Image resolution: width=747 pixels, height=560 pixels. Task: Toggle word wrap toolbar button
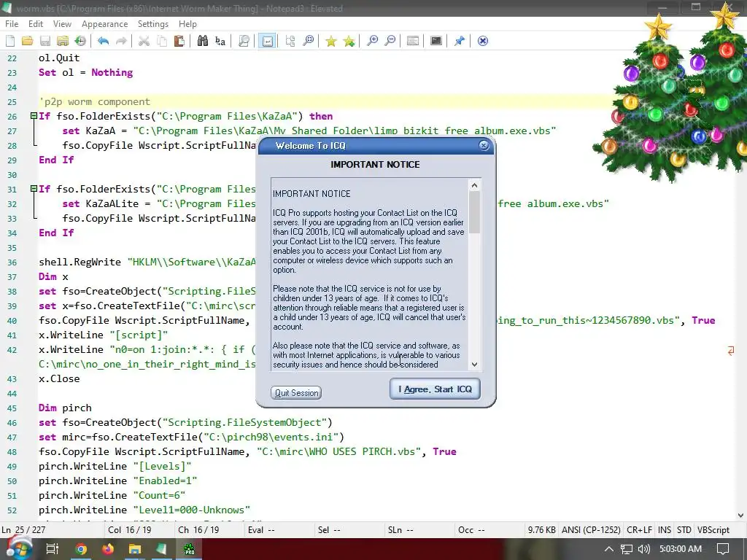tap(267, 41)
